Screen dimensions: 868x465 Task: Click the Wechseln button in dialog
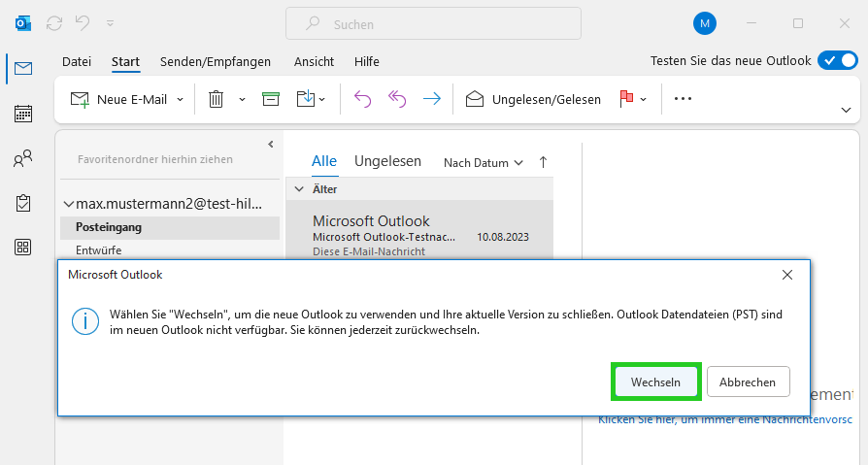coord(656,382)
